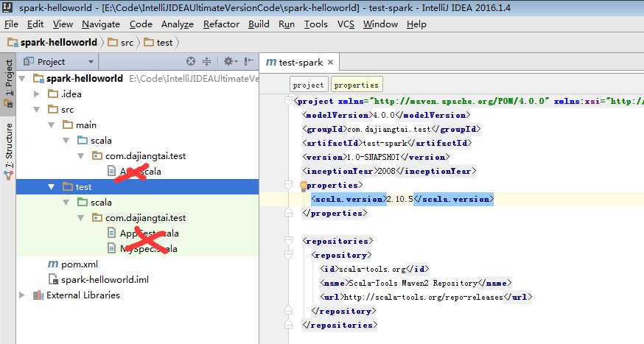
Task: Open the Navigate menu
Action: click(101, 24)
